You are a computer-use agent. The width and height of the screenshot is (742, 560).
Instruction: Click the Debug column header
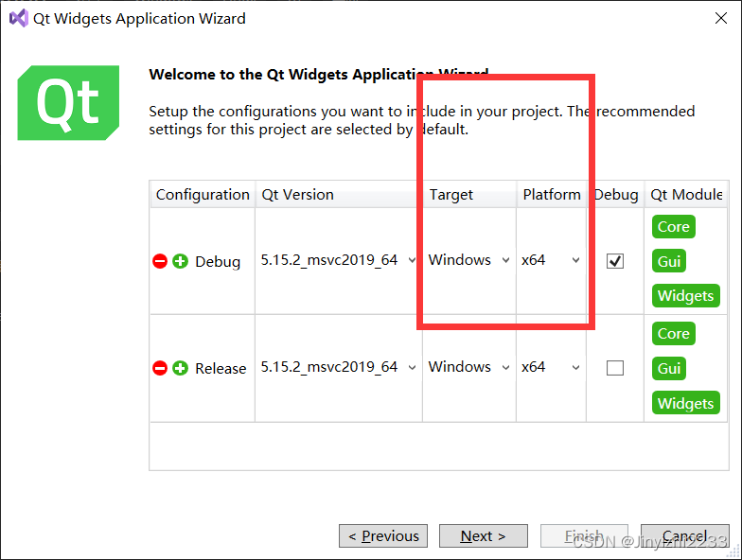[615, 195]
